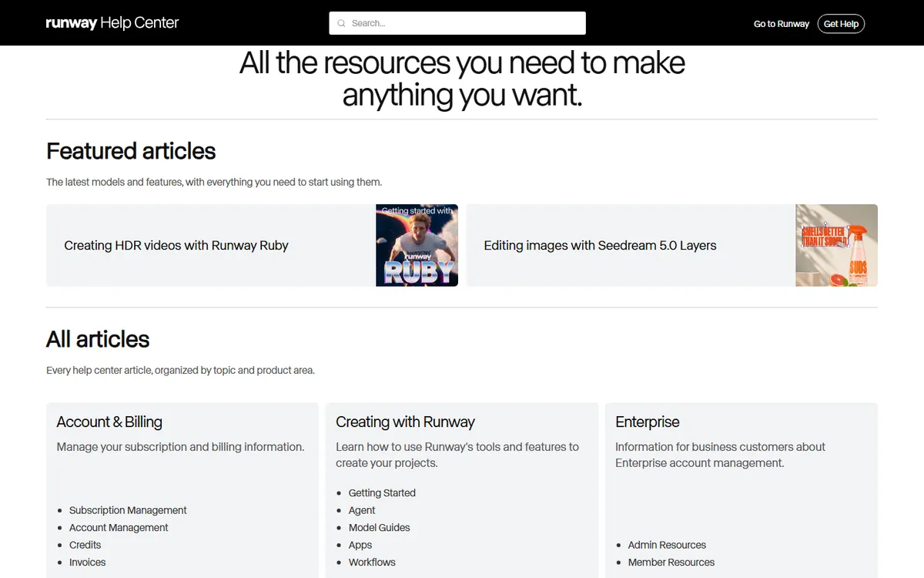924x578 pixels.
Task: Click the search magnifier icon
Action: [341, 23]
